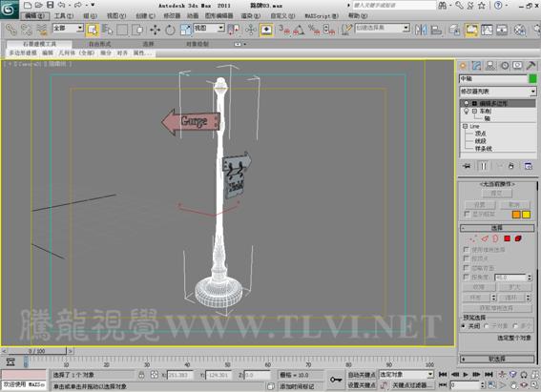Screen dimensions: 541x392
Task: Select Element sub-object level red cube
Action: coord(518,238)
